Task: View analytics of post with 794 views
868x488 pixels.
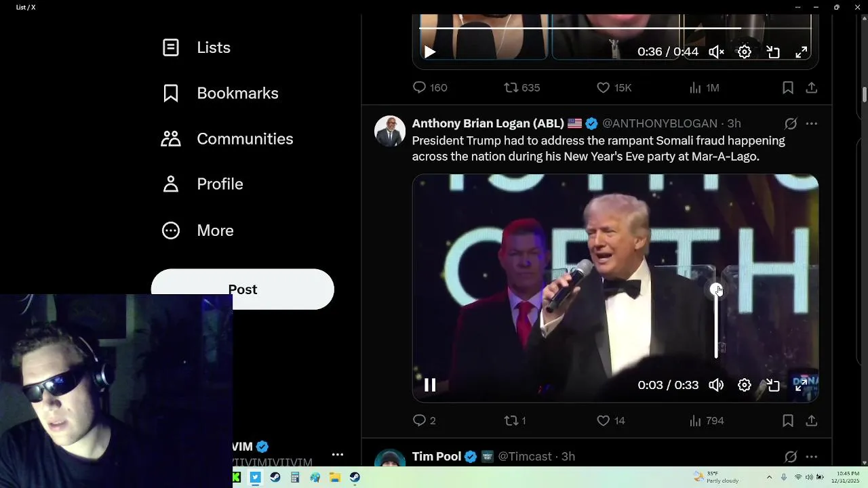Action: point(707,421)
